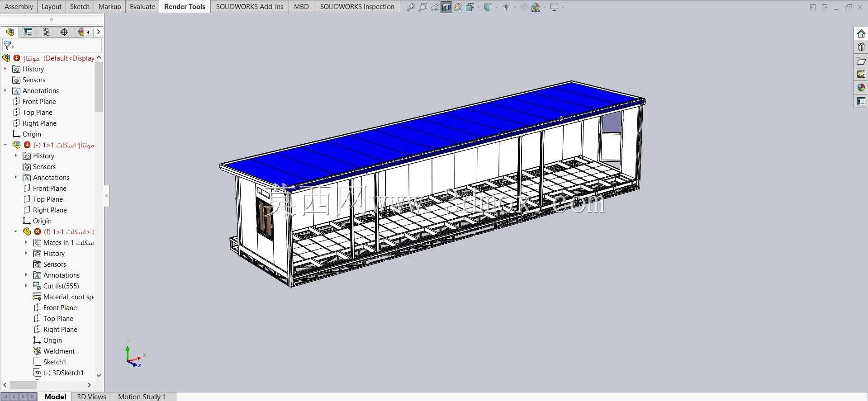Select the (-) 3DSketch1 item

pos(58,373)
